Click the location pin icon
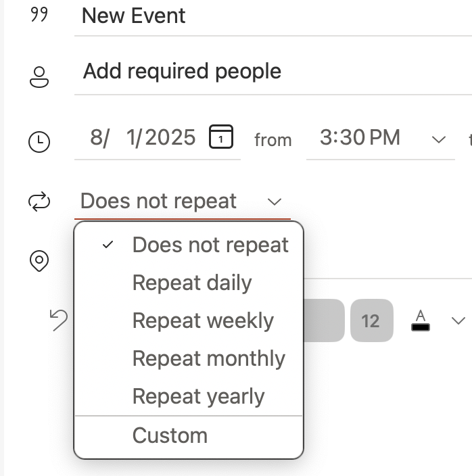Viewport: 472px width, 476px height. point(39,261)
